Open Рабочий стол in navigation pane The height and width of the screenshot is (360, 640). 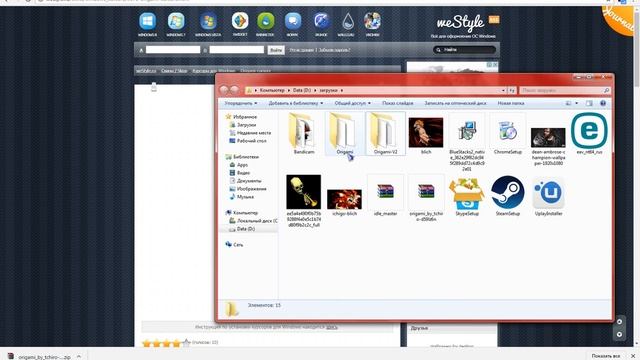[251, 141]
